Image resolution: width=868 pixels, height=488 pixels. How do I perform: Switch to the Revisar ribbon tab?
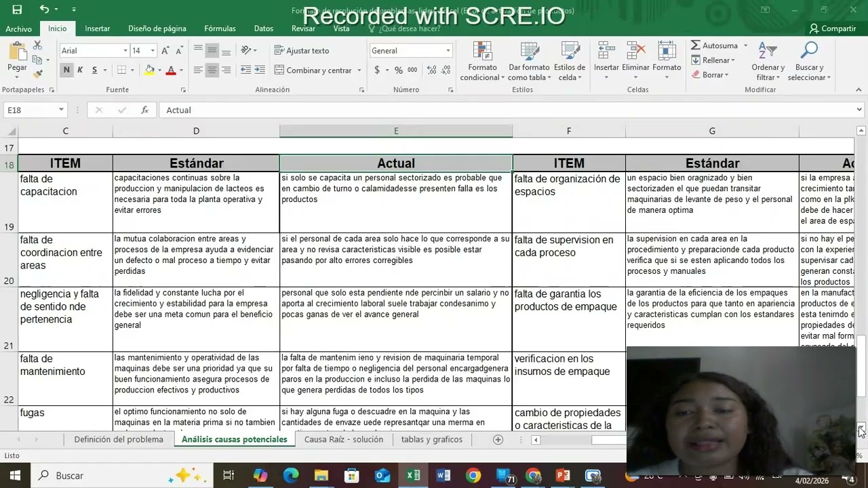(x=303, y=28)
